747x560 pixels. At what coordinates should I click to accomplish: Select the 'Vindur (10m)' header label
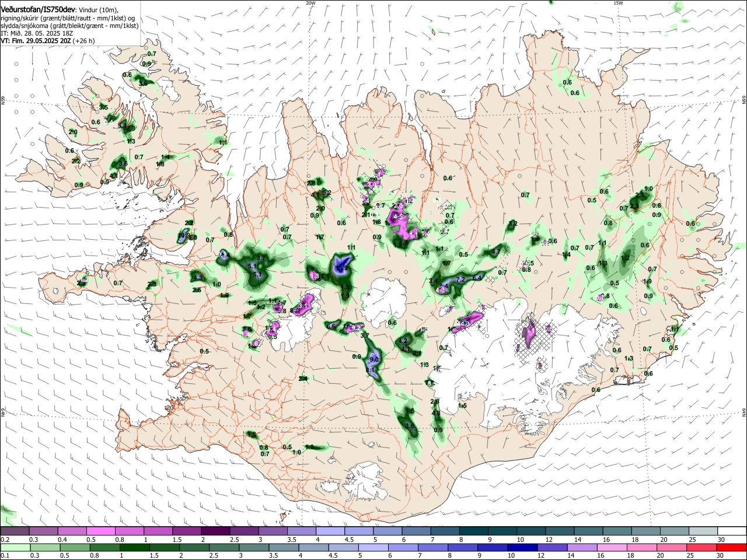pyautogui.click(x=99, y=10)
